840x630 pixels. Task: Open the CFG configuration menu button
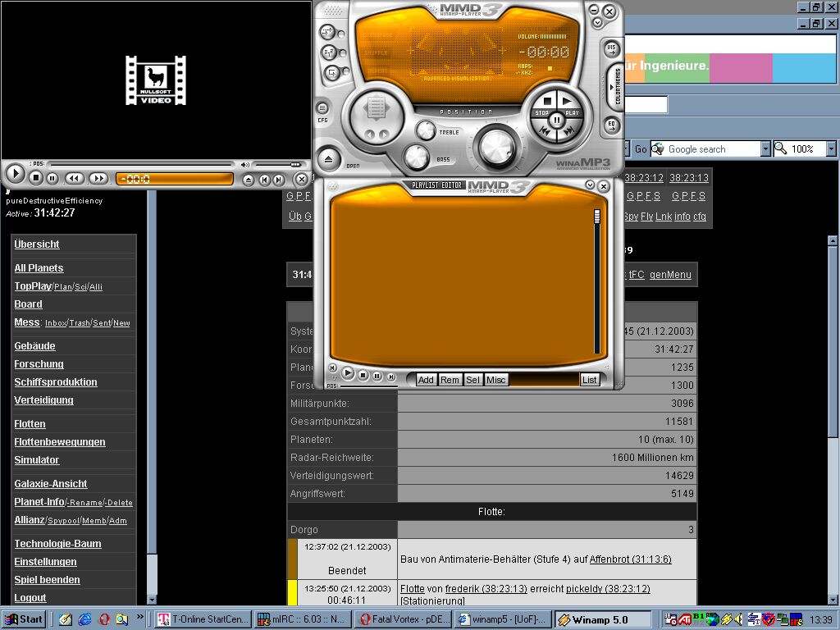[x=322, y=108]
